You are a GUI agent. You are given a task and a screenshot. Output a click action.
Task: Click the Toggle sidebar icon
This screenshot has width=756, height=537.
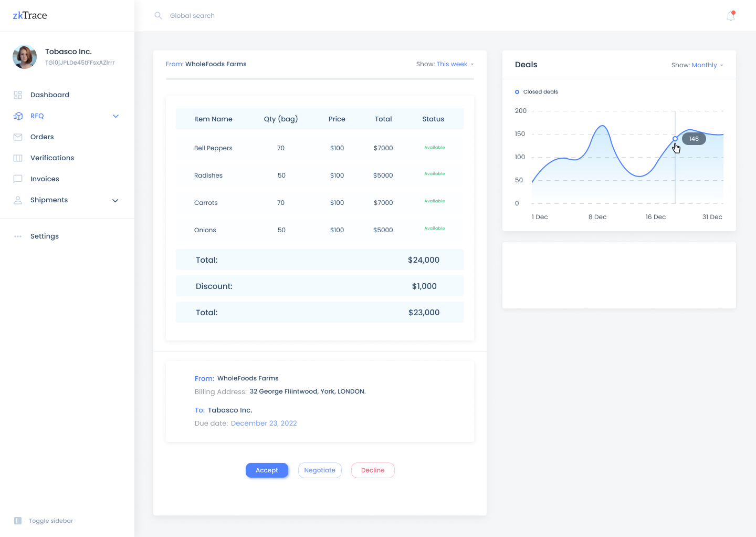[18, 521]
